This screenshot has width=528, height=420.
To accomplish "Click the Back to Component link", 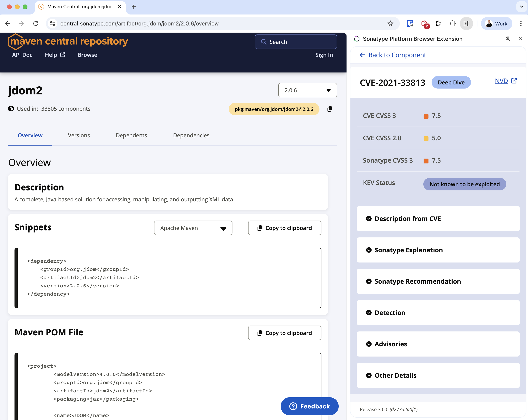I will [x=397, y=55].
